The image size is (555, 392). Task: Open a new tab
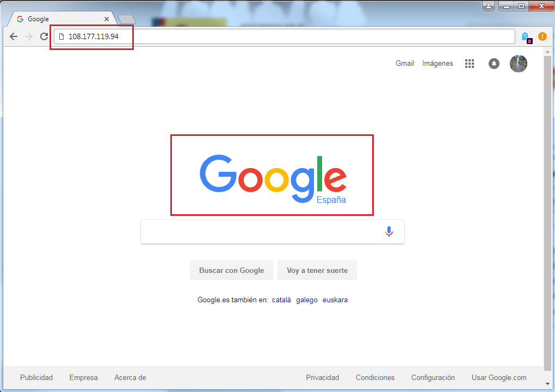pyautogui.click(x=127, y=20)
